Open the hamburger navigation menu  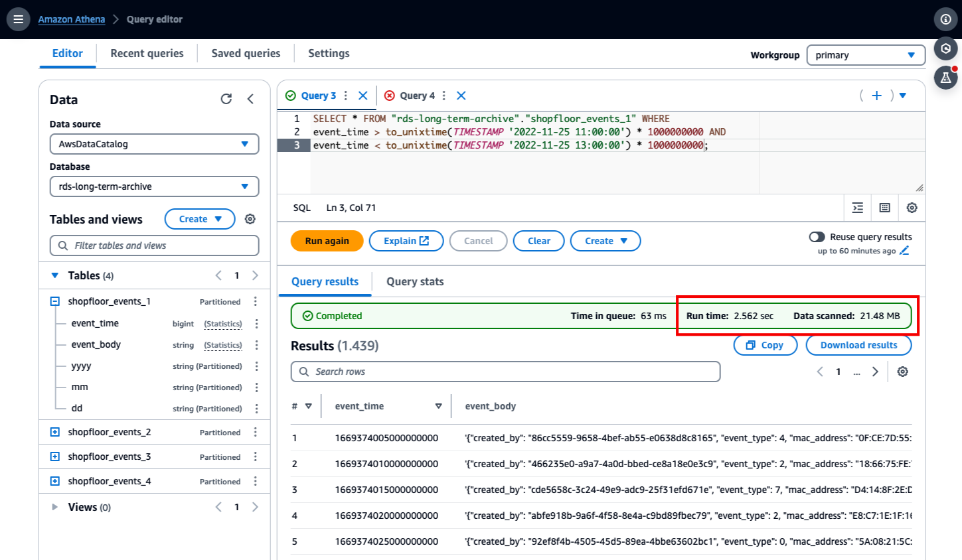coord(18,19)
